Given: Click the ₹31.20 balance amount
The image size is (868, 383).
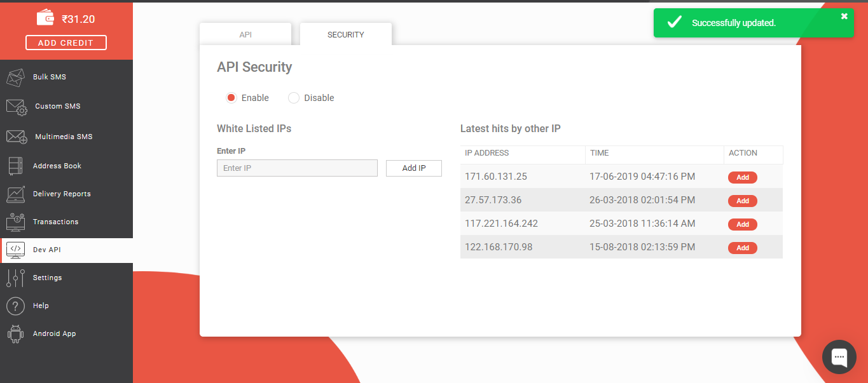Looking at the screenshot, I should click(x=78, y=19).
